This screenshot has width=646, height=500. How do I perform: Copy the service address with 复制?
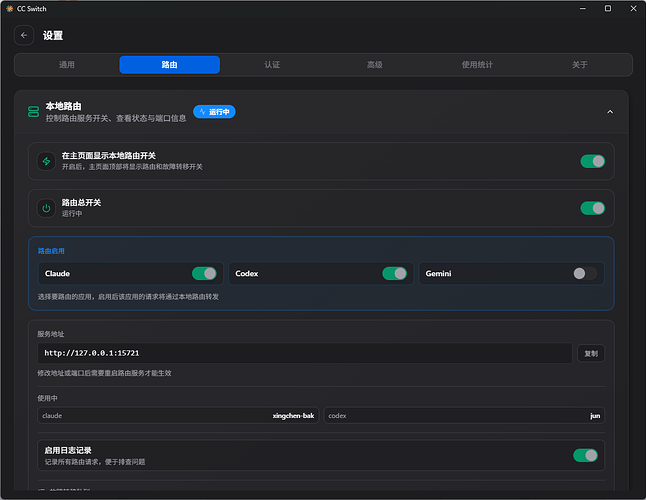(x=591, y=353)
